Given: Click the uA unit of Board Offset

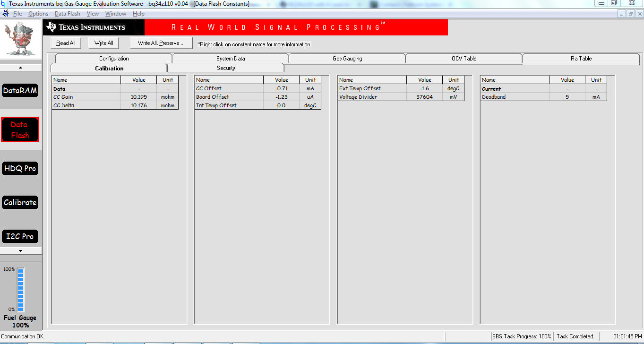Looking at the screenshot, I should (310, 97).
